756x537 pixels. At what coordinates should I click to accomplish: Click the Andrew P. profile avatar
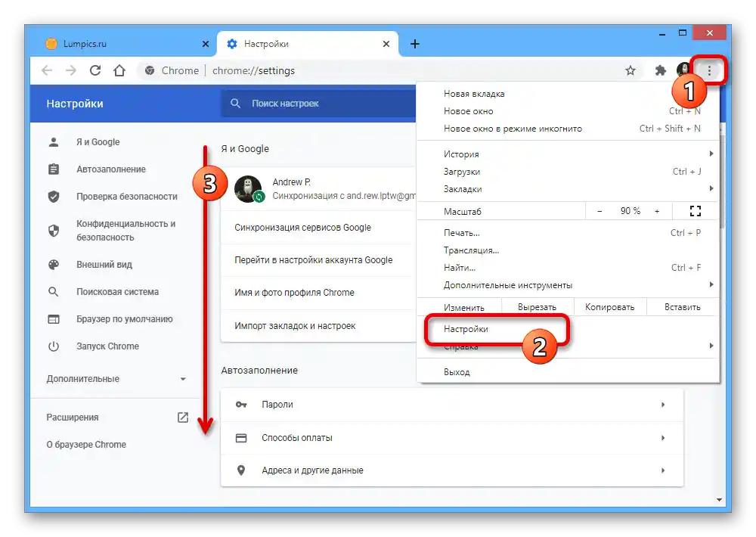tap(248, 188)
